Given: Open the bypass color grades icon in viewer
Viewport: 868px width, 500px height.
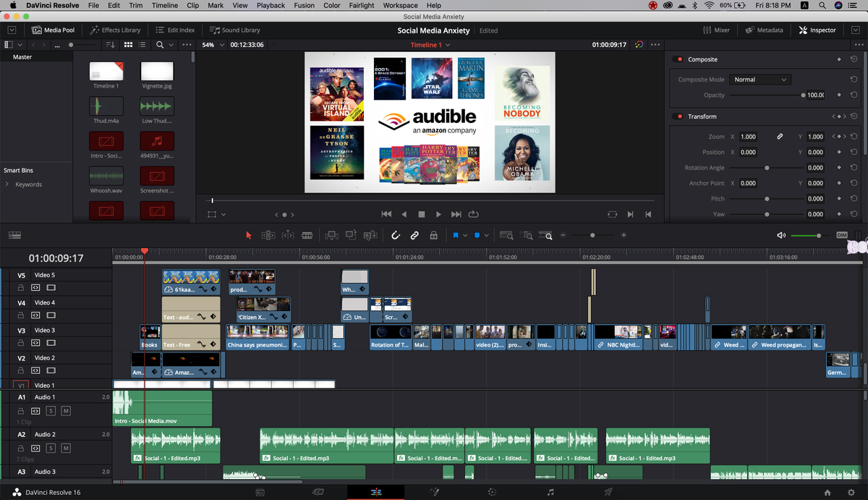Looking at the screenshot, I should [639, 45].
